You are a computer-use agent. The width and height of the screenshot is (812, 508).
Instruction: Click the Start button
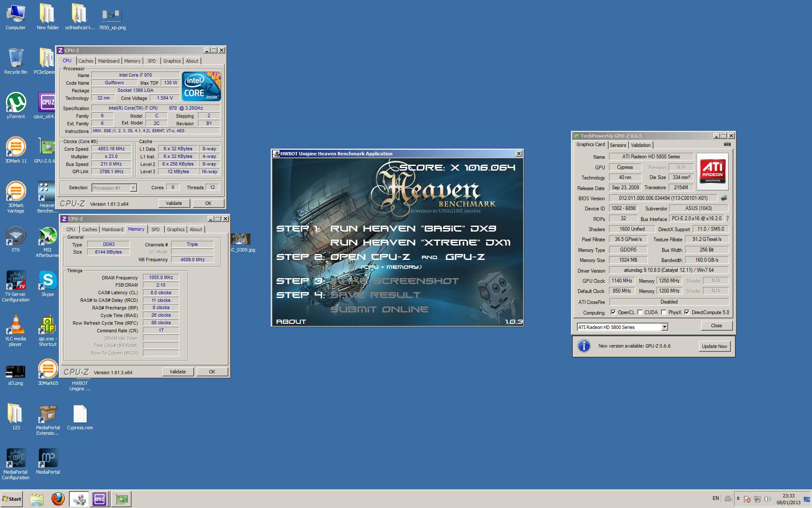[x=12, y=499]
